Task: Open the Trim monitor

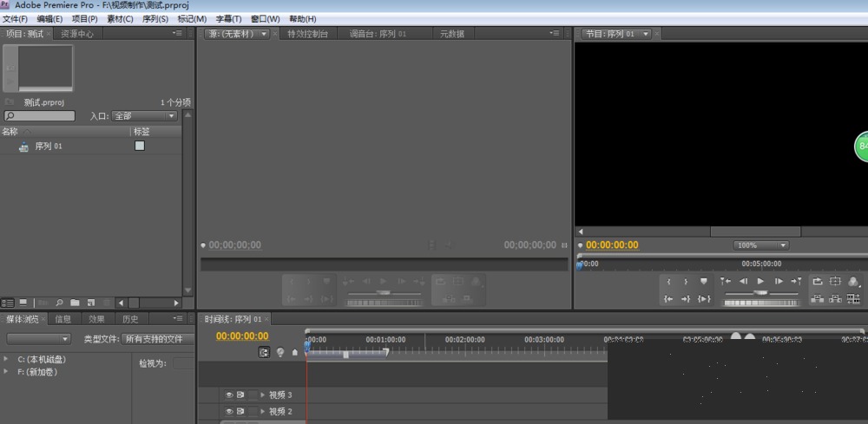Action: (x=853, y=299)
